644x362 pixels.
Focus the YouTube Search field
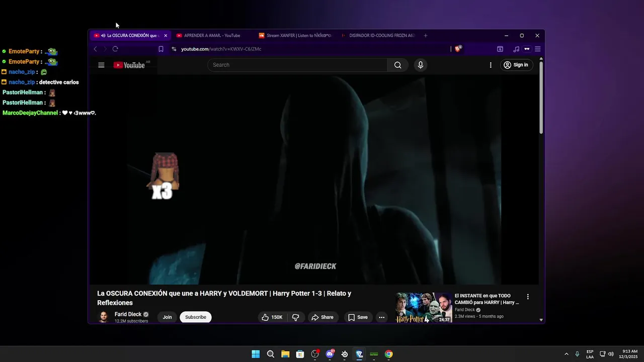click(297, 65)
